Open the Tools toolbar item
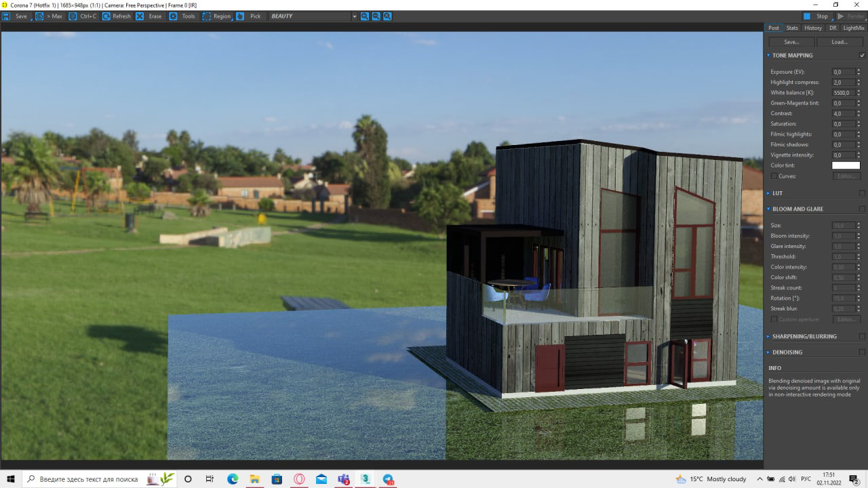Viewport: 868px width, 488px height. 183,16
